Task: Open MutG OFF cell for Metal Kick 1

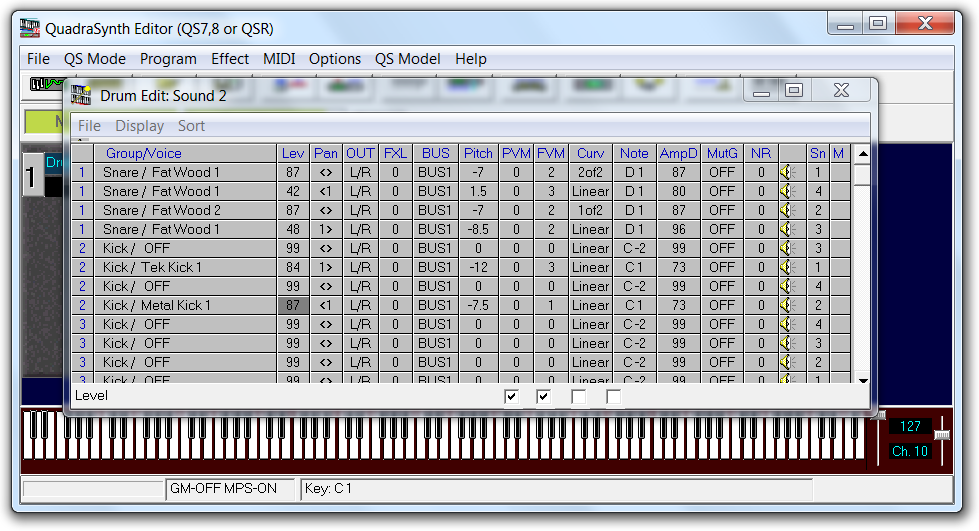Action: tap(721, 306)
